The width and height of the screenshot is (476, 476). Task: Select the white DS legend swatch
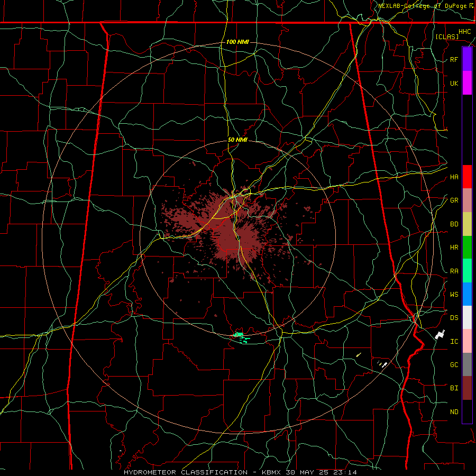[x=467, y=317]
